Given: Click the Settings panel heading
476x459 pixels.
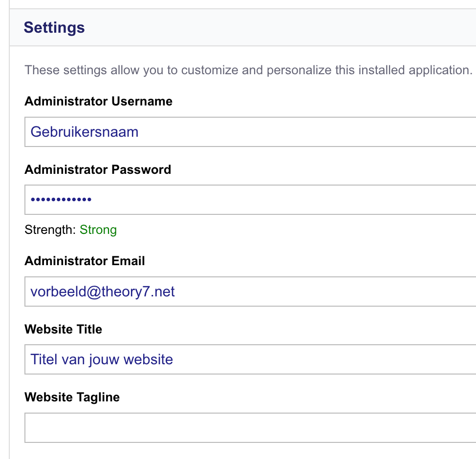Looking at the screenshot, I should (54, 27).
